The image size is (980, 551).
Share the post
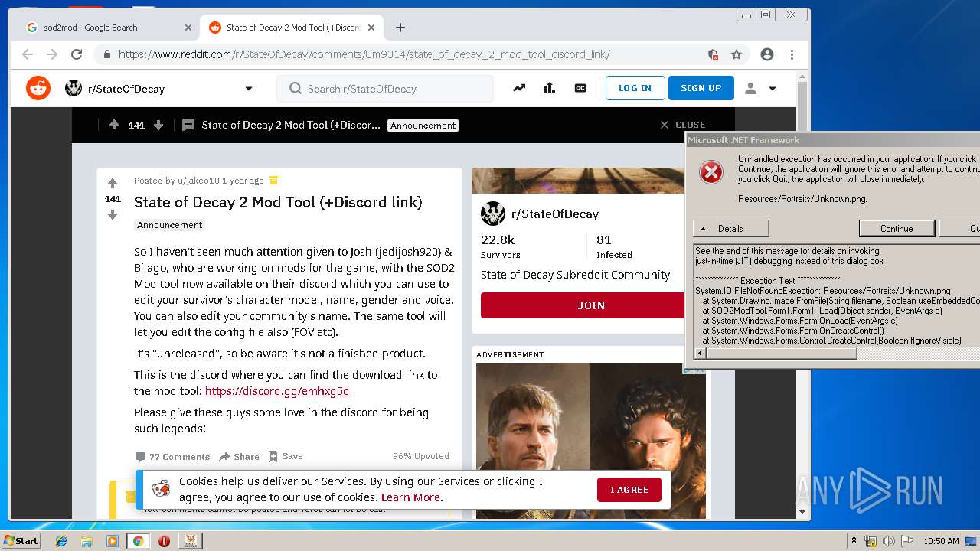pos(239,457)
